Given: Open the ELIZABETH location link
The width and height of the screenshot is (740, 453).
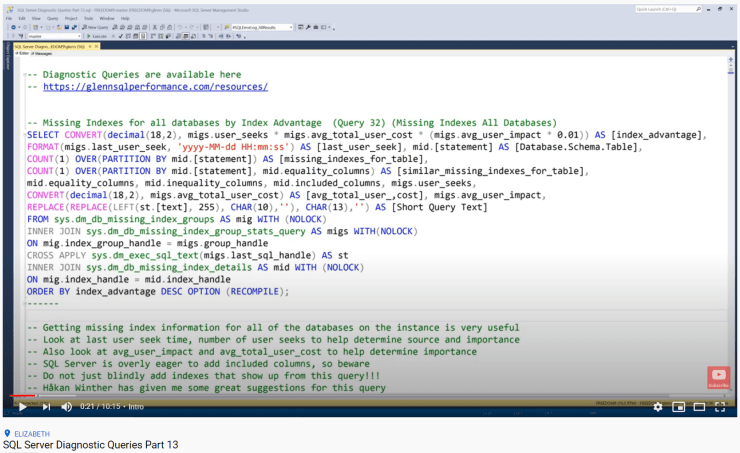Looking at the screenshot, I should coord(32,434).
